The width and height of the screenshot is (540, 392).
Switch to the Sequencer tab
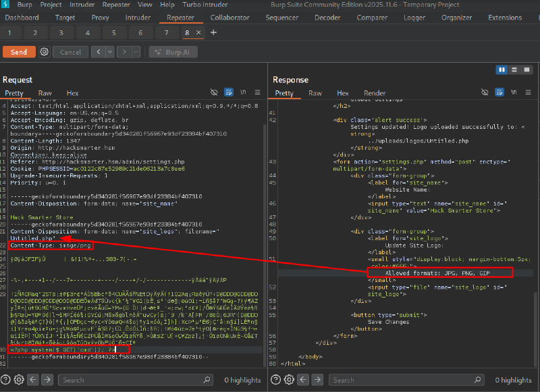(282, 18)
